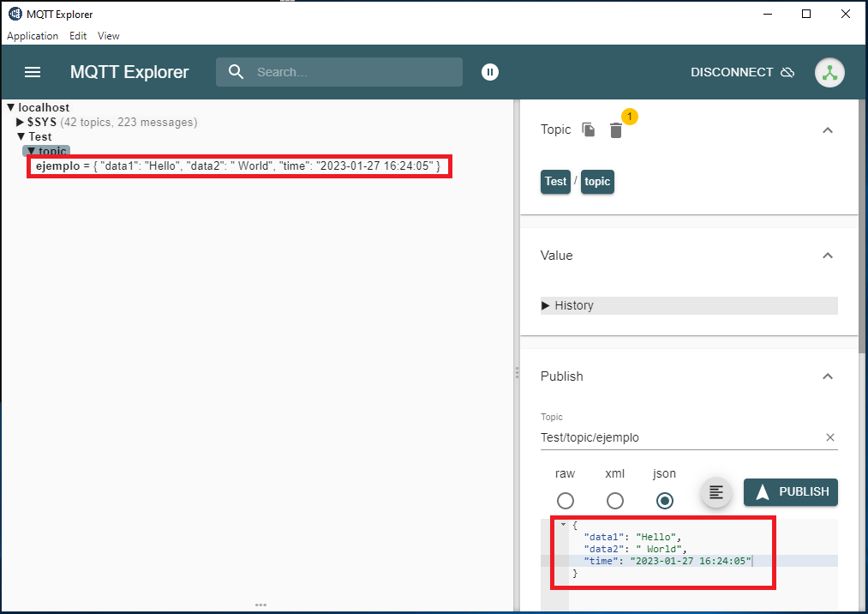Collapse the Publish panel section

tap(828, 376)
